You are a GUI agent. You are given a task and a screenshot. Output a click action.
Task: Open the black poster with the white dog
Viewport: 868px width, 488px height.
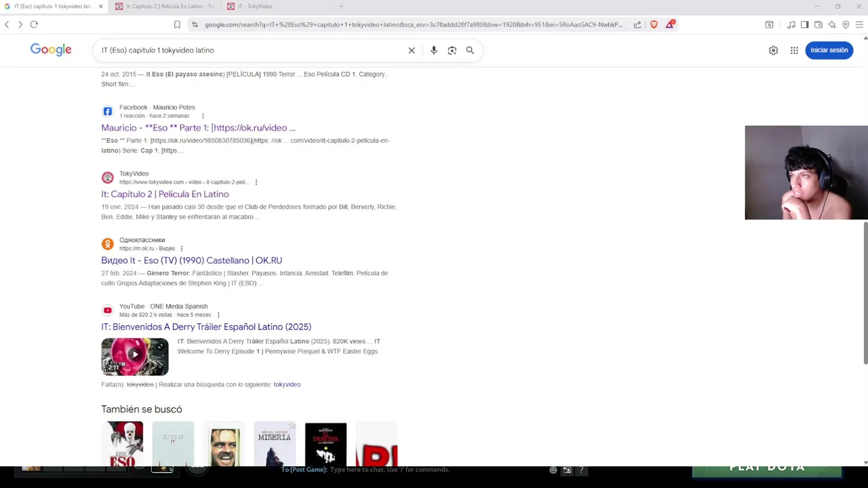[x=325, y=445]
